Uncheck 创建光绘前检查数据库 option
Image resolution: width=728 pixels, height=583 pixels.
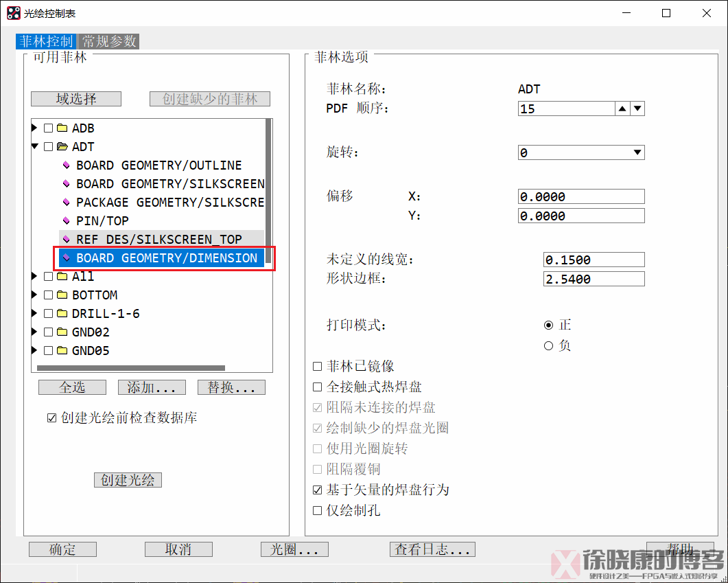51,418
